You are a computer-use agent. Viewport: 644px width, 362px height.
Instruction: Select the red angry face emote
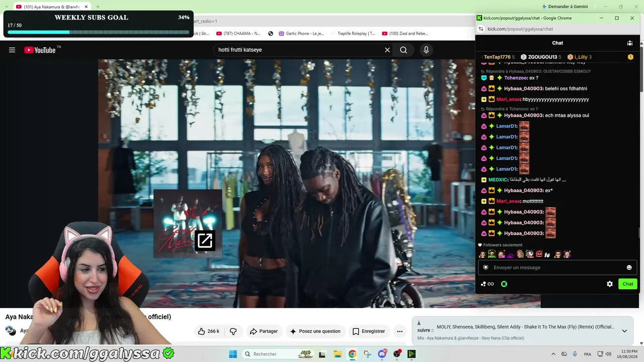(539, 254)
